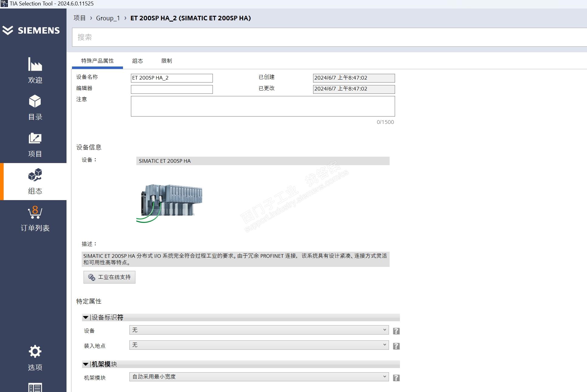The width and height of the screenshot is (587, 392).
Task: Collapse the 设备标识符 section
Action: coord(86,317)
